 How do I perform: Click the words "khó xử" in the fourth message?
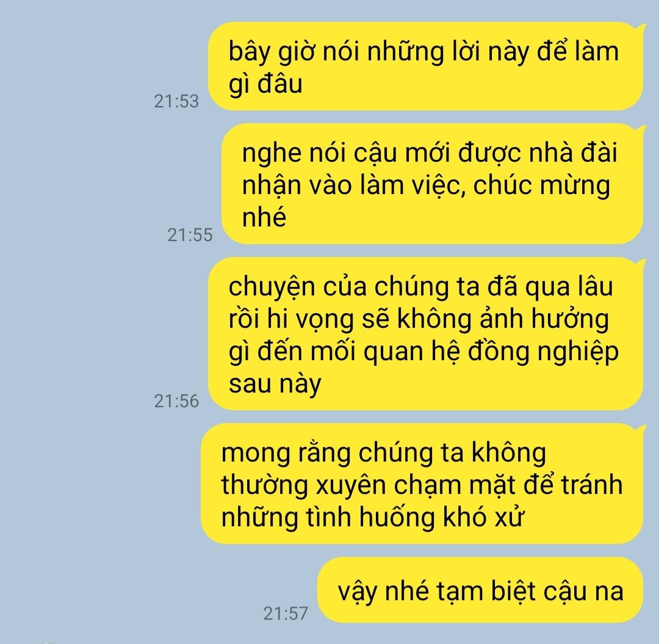point(483,516)
